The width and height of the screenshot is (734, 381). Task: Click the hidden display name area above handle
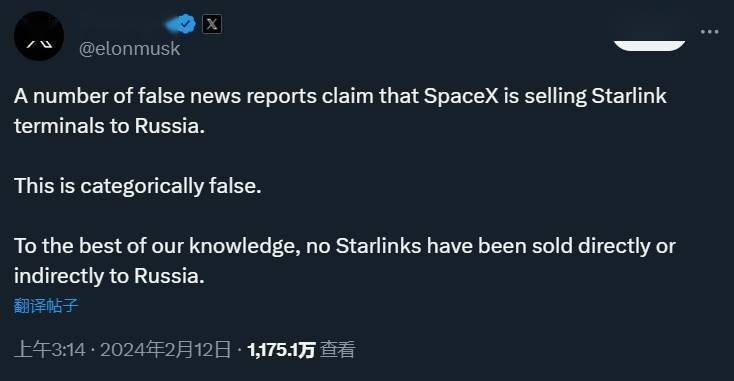pyautogui.click(x=123, y=23)
